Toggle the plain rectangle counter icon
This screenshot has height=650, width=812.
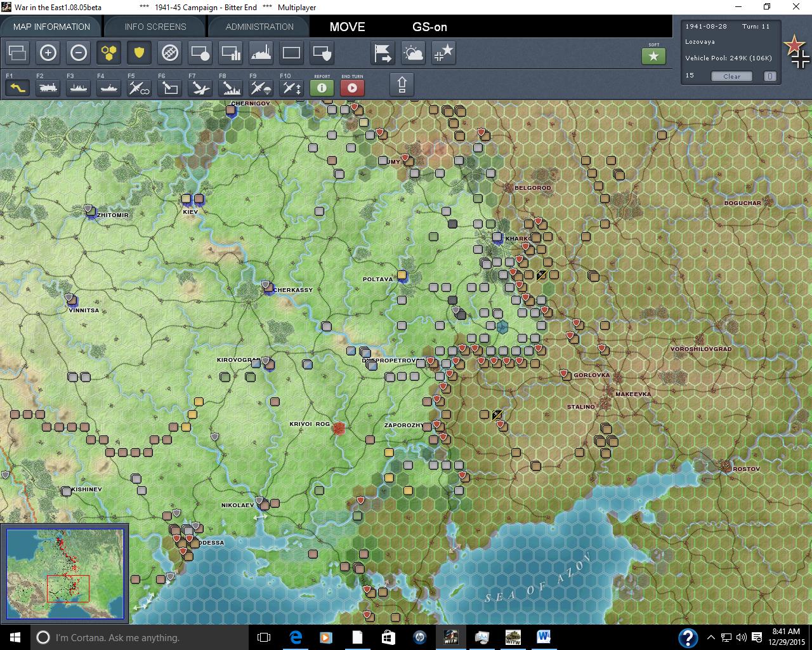click(x=292, y=53)
